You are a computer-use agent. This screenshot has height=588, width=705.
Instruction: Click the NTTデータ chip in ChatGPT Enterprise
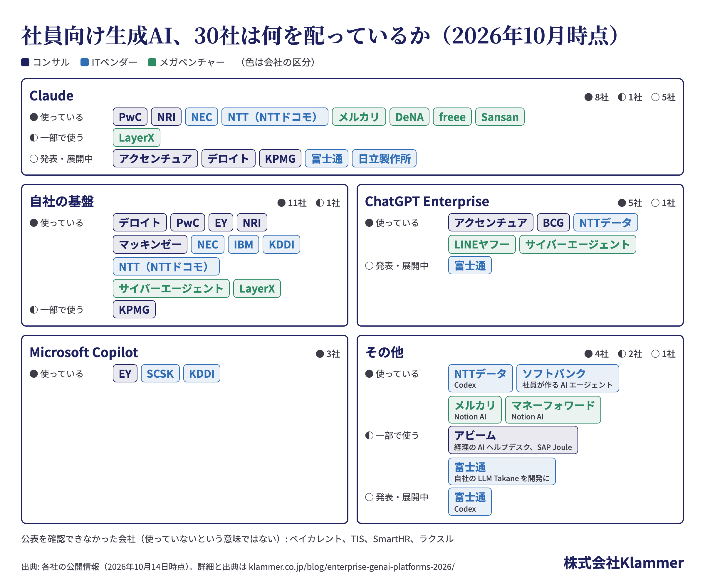tap(606, 223)
